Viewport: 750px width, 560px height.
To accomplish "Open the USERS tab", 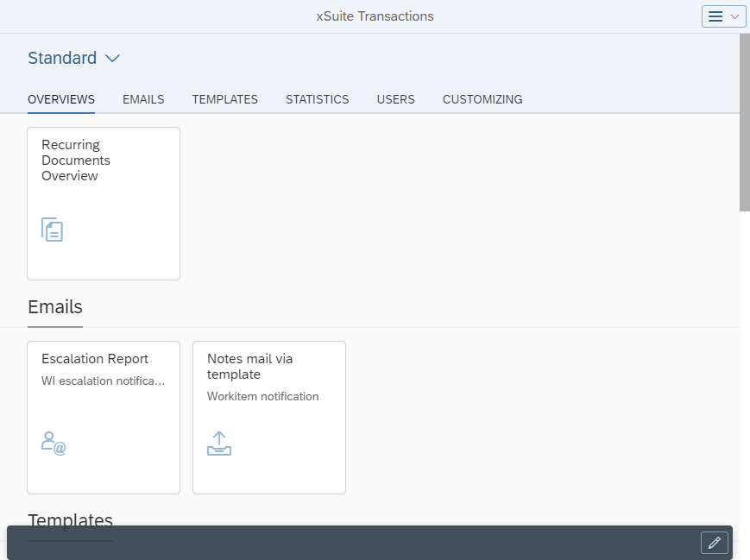I will click(395, 99).
